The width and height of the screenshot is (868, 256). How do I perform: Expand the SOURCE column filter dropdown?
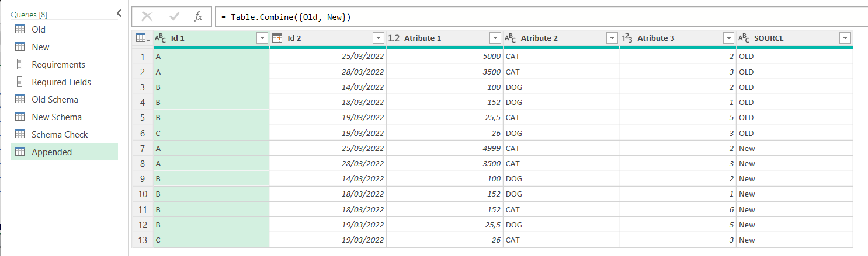click(x=845, y=38)
